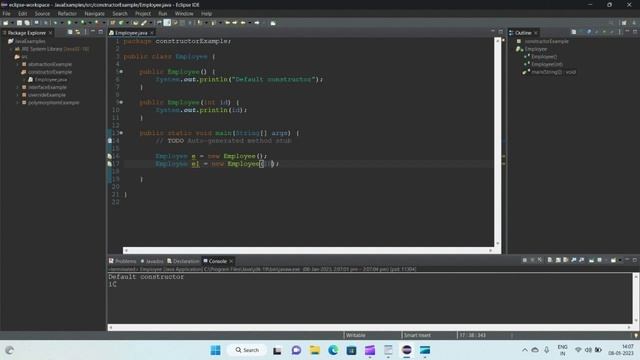Fold the main method at line 13
This screenshot has height=360, width=640.
coord(121,133)
